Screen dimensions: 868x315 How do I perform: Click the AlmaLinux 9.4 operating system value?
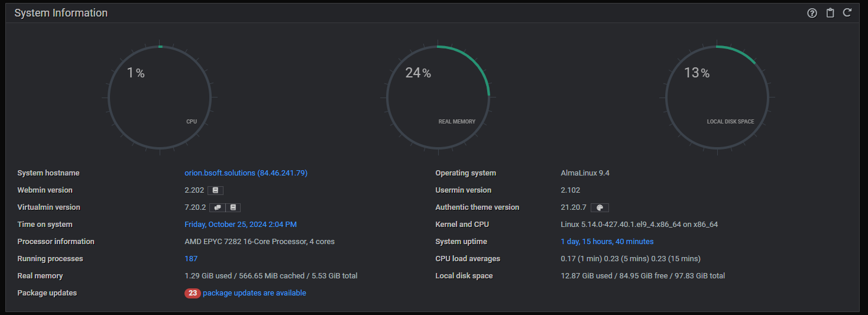click(585, 173)
